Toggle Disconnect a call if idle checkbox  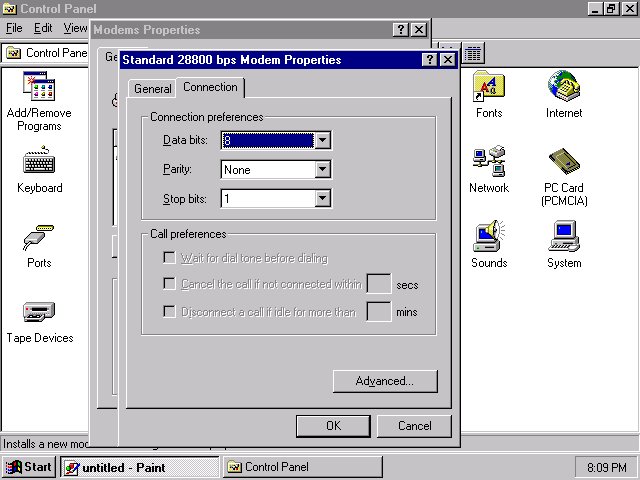[169, 312]
